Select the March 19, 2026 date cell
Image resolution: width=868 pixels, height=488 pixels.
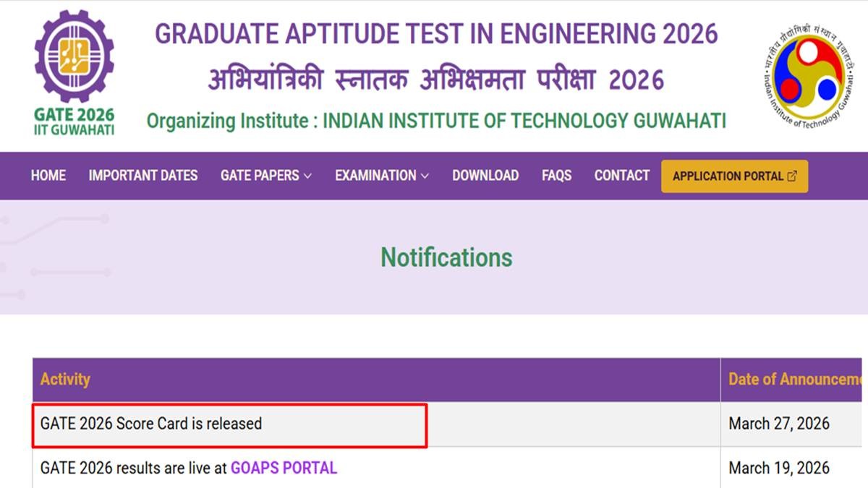click(779, 468)
